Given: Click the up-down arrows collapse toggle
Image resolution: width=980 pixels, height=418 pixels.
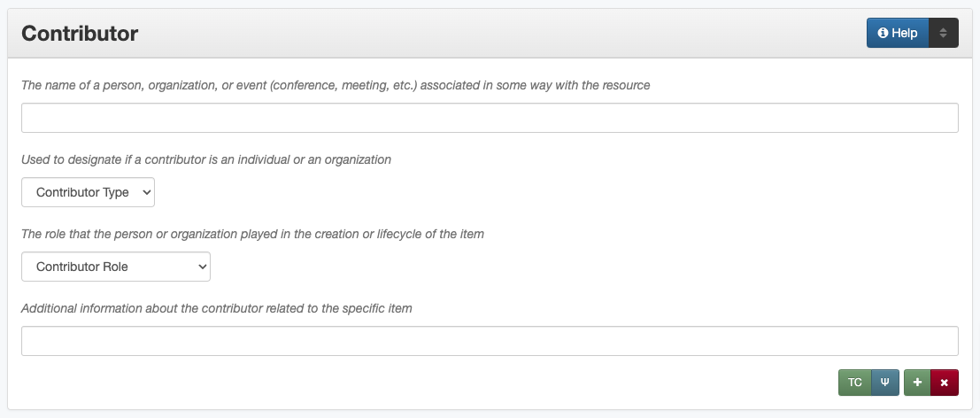Looking at the screenshot, I should pyautogui.click(x=944, y=33).
